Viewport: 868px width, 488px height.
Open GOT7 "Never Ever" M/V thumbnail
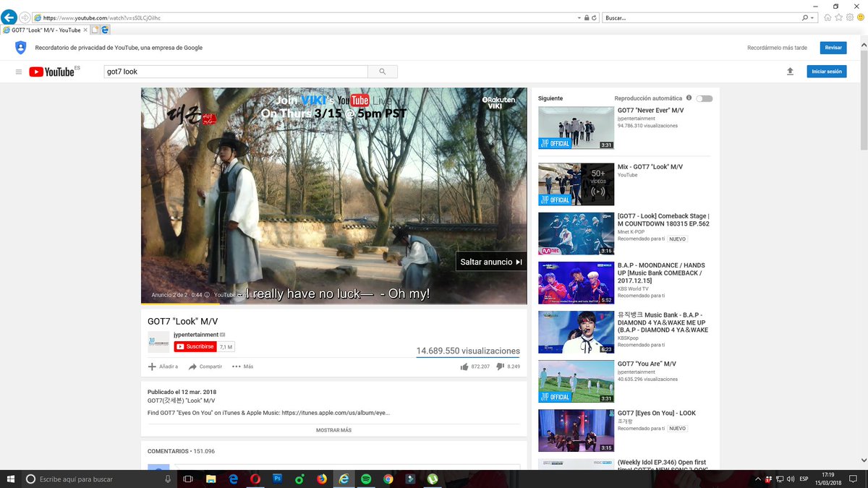[576, 128]
